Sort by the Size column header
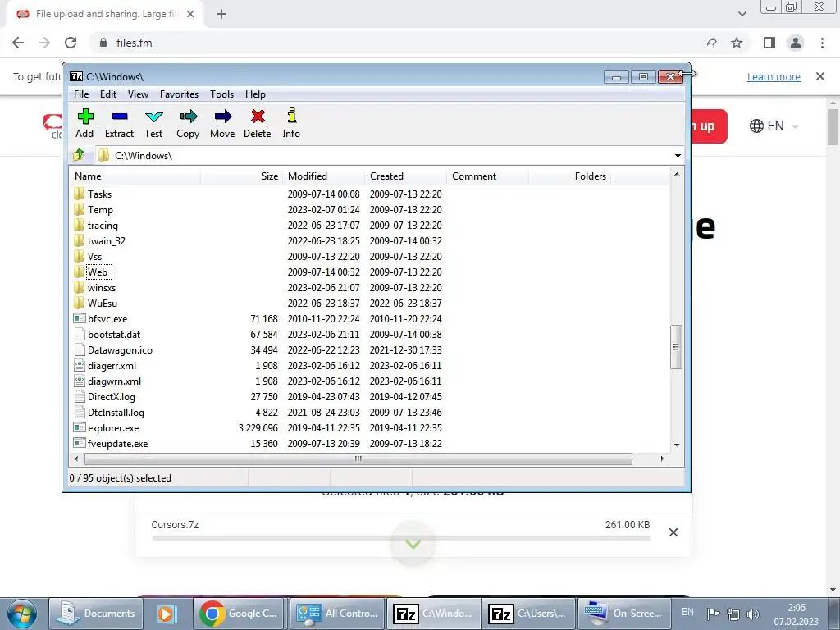This screenshot has height=630, width=840. [242, 176]
